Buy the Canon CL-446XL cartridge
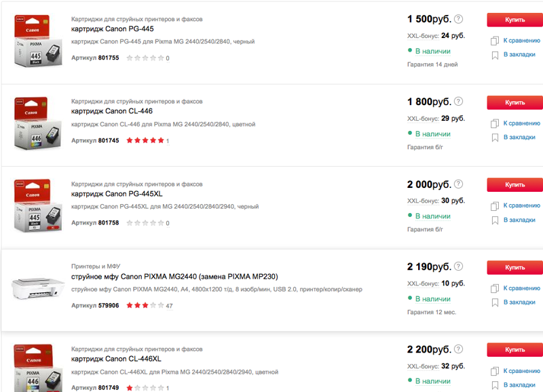Viewport: 543px width, 392px height. (x=514, y=350)
